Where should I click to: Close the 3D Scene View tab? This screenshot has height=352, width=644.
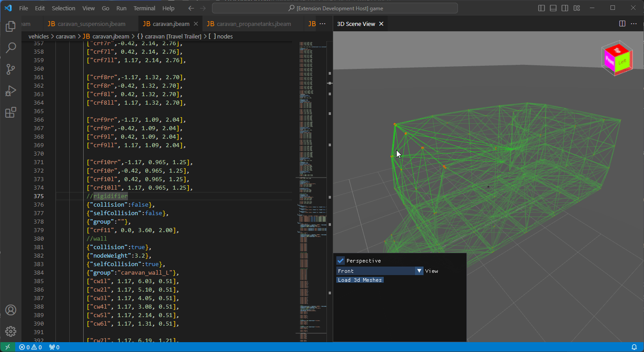tap(381, 24)
